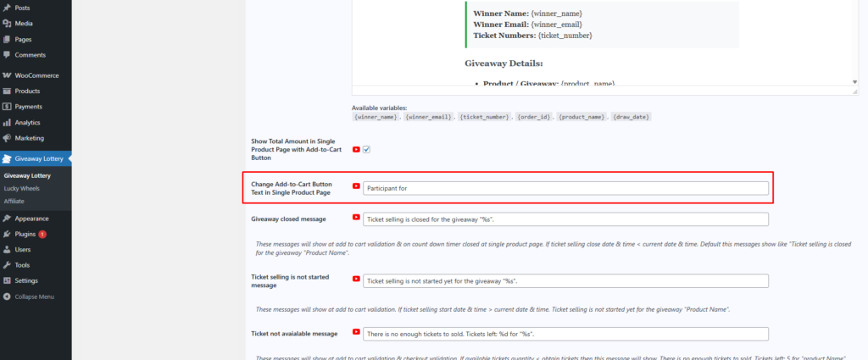Click the Add-to-Cart button text input field
Screen dimensions: 868x360
[x=565, y=188]
